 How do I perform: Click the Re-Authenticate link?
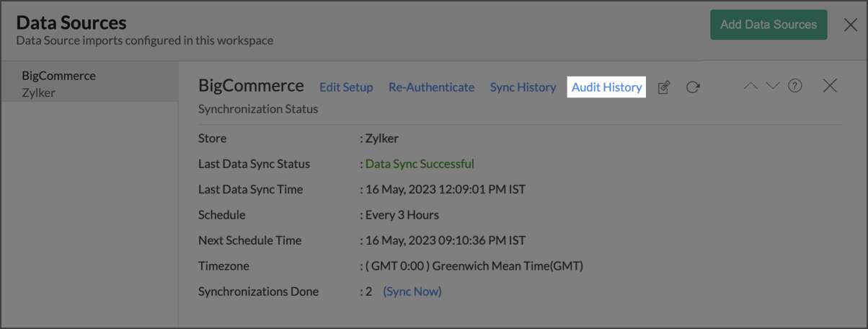click(x=431, y=87)
